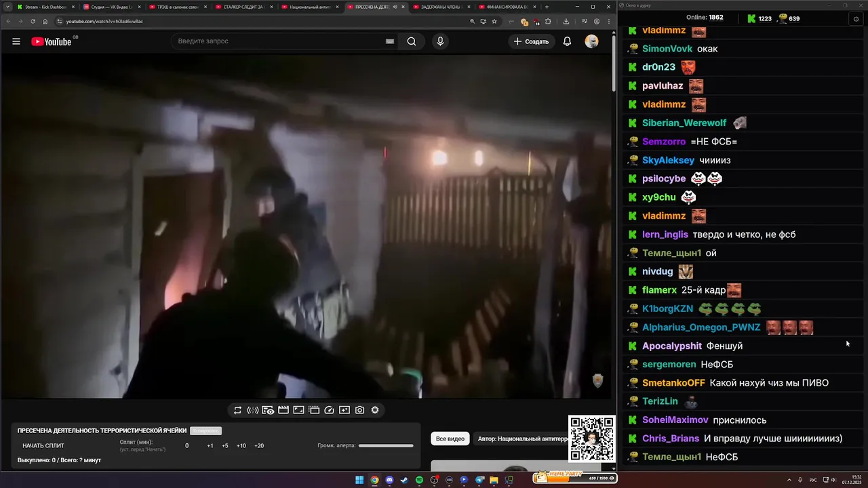Click the screenshot camera icon in player toolbar
Screen dimensions: 868x488
point(360,410)
